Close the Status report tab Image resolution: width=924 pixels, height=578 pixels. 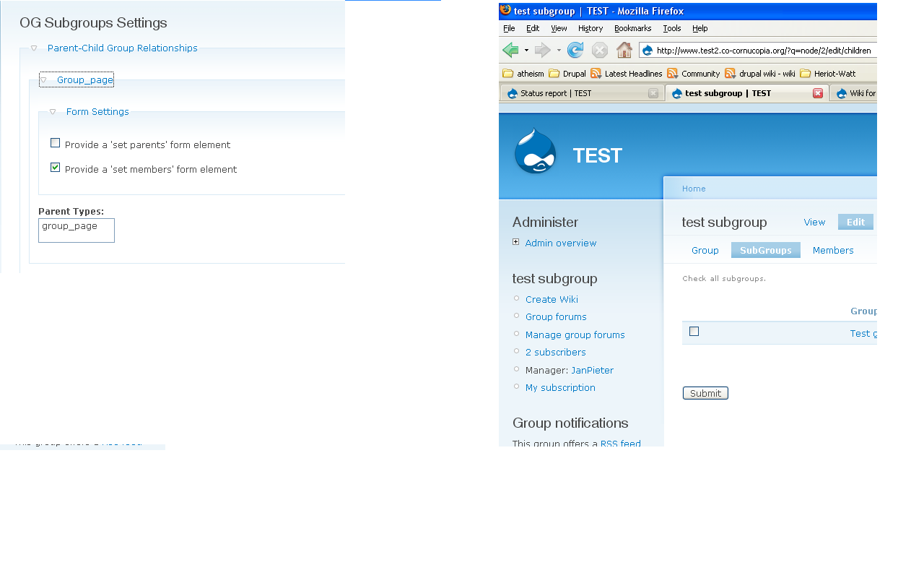click(x=653, y=93)
